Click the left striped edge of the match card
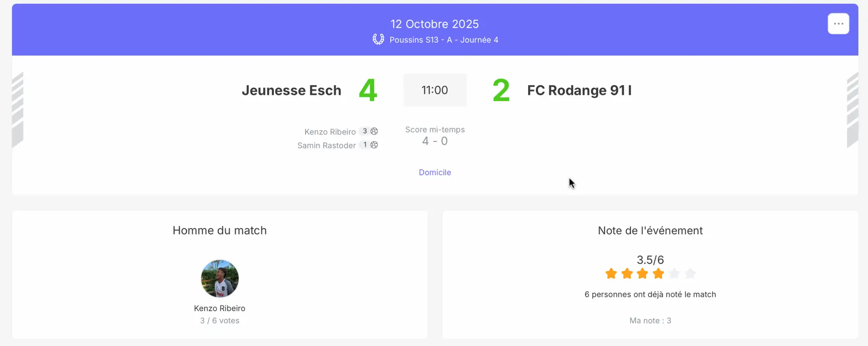Viewport: 868px width, 346px height. coord(18,110)
